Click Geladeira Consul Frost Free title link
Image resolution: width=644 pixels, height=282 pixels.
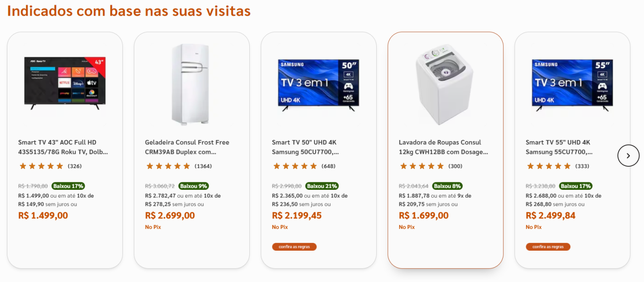pos(187,147)
